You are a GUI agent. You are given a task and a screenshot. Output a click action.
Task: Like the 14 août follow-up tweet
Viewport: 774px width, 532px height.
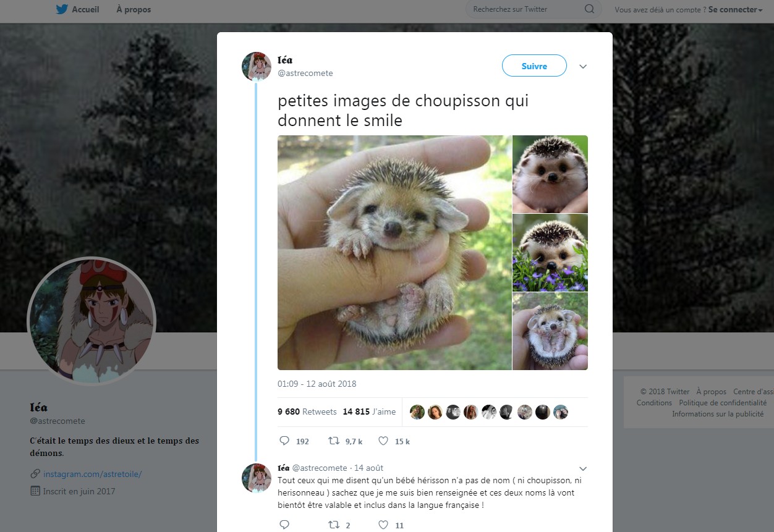[383, 525]
